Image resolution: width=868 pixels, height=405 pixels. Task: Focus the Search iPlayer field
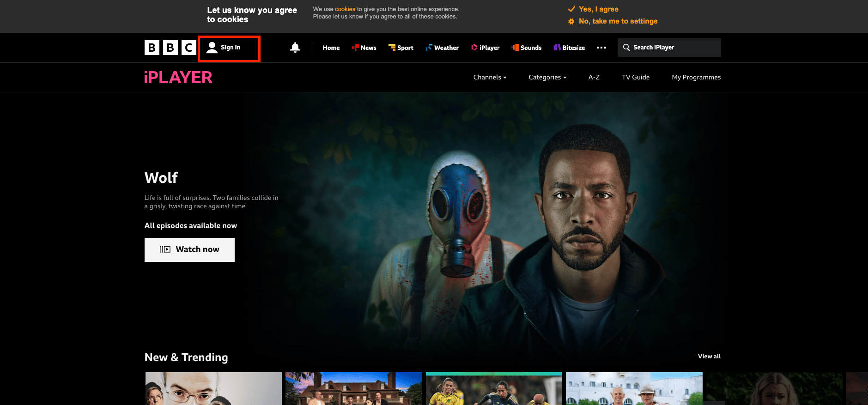click(669, 48)
